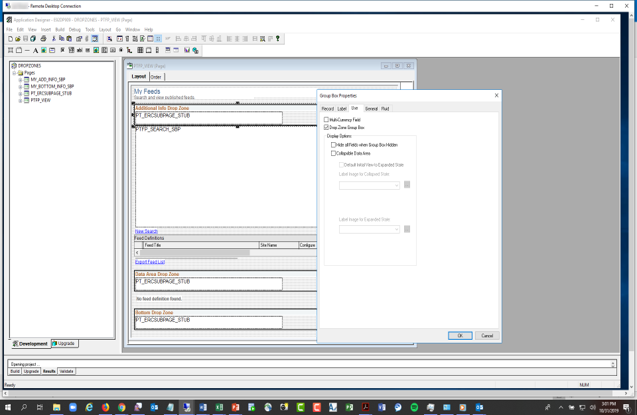Click the Cut scissors toolbar icon
The width and height of the screenshot is (637, 415).
pos(54,39)
